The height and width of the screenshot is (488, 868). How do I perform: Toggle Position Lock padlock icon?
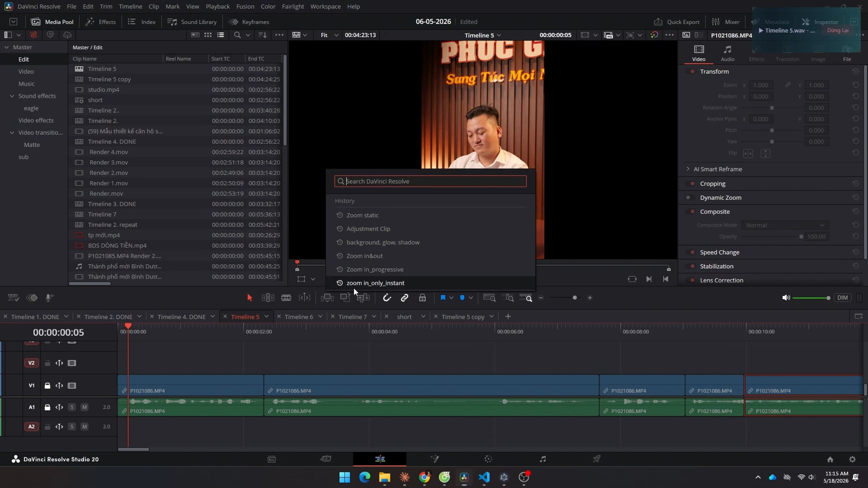click(x=422, y=297)
